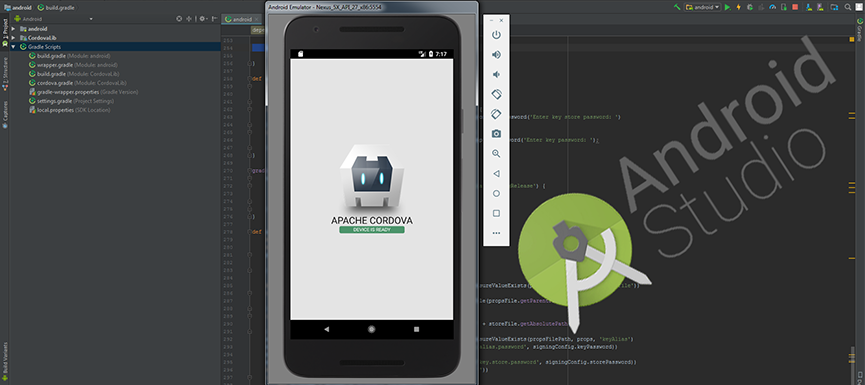This screenshot has height=385, width=865.
Task: Tap the DEVICE IS READY green label
Action: click(372, 229)
